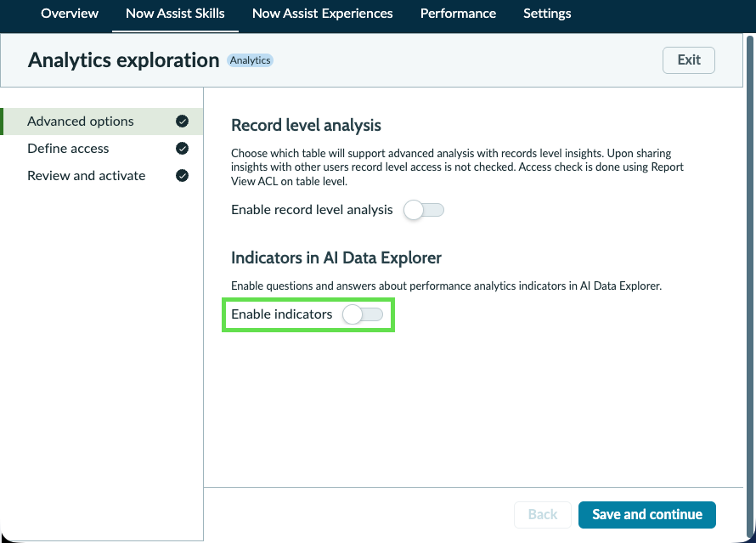Click the vertical scrollbar on the right
756x543 pixels.
[x=750, y=285]
